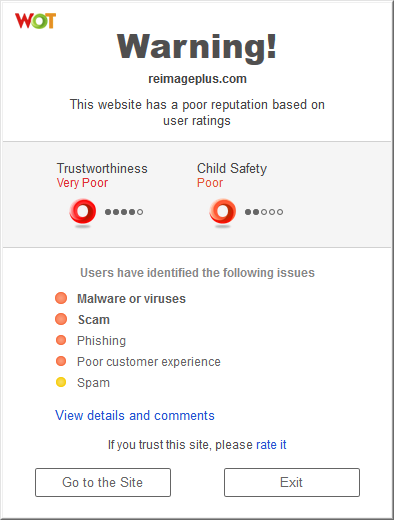Proceed with the Go to the Site button
This screenshot has width=394, height=520.
pos(103,482)
